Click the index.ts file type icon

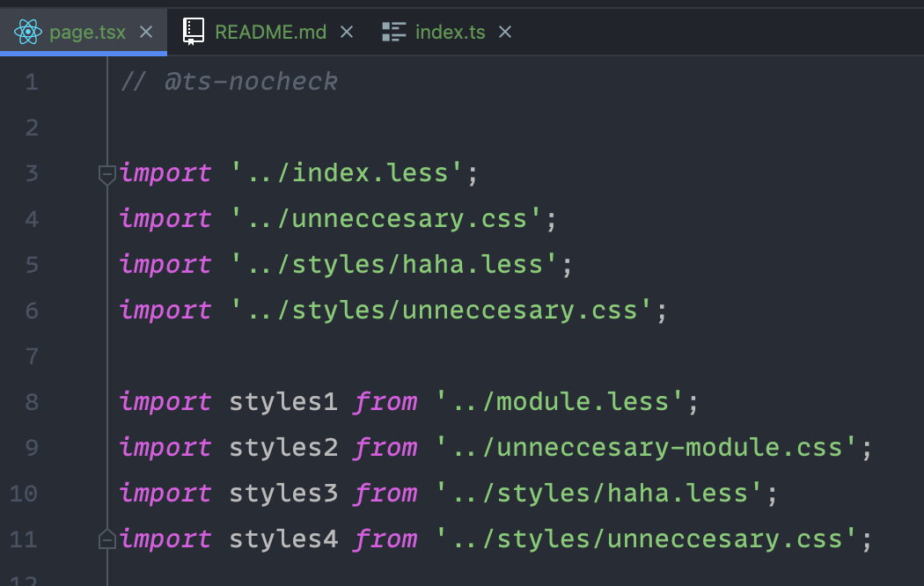click(x=393, y=33)
